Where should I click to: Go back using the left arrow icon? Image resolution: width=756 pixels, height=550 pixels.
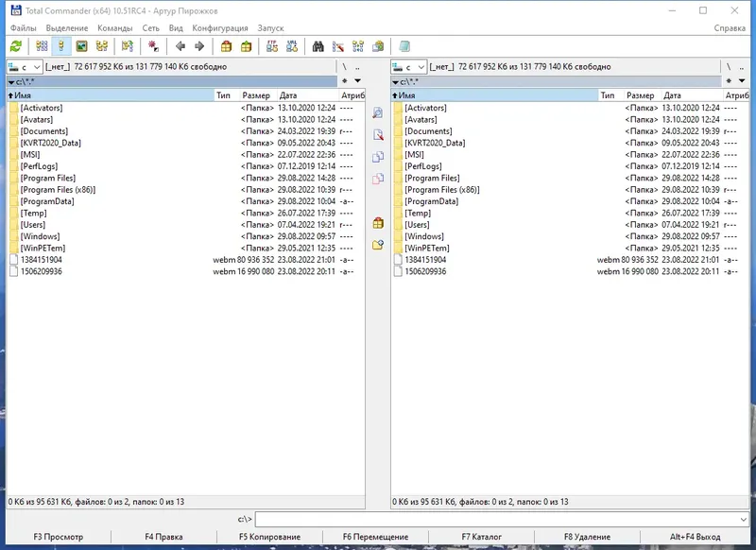pos(180,46)
